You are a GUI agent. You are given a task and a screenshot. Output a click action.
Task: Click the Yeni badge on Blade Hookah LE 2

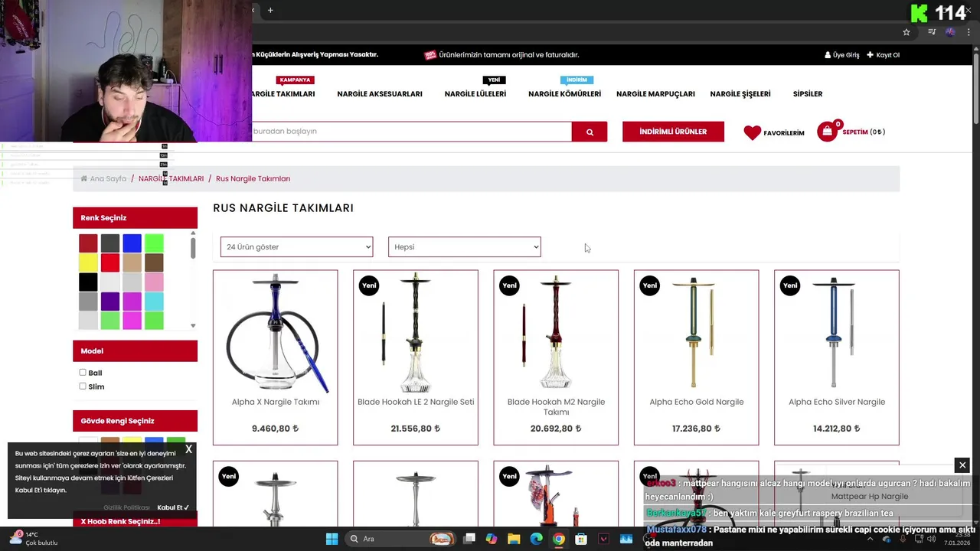pyautogui.click(x=369, y=285)
